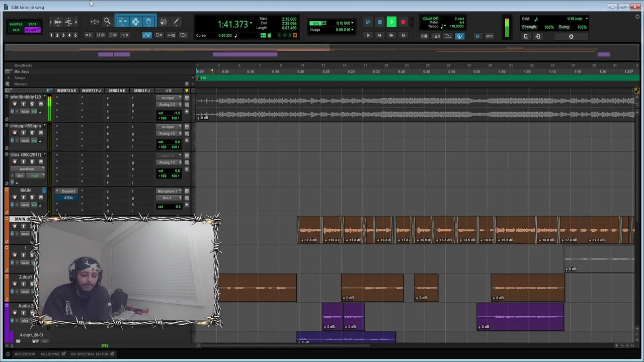Toggle input monitoring on MAIN track
The width and height of the screenshot is (644, 362).
(23, 198)
